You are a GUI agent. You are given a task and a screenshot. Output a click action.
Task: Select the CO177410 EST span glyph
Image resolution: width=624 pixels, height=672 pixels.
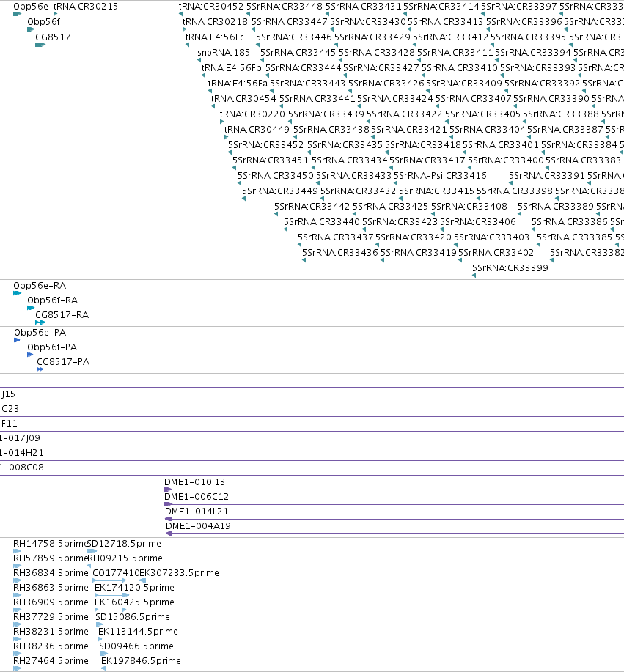click(109, 580)
